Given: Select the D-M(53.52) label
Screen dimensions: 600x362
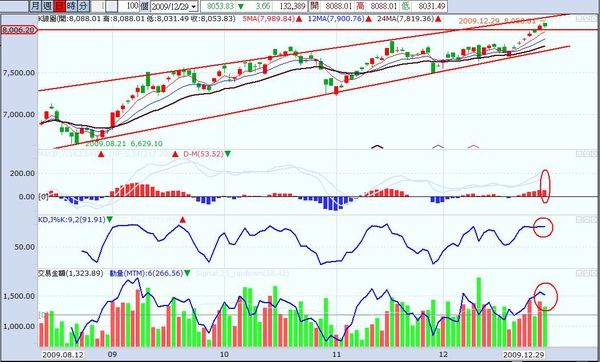Looking at the screenshot, I should coord(203,154).
